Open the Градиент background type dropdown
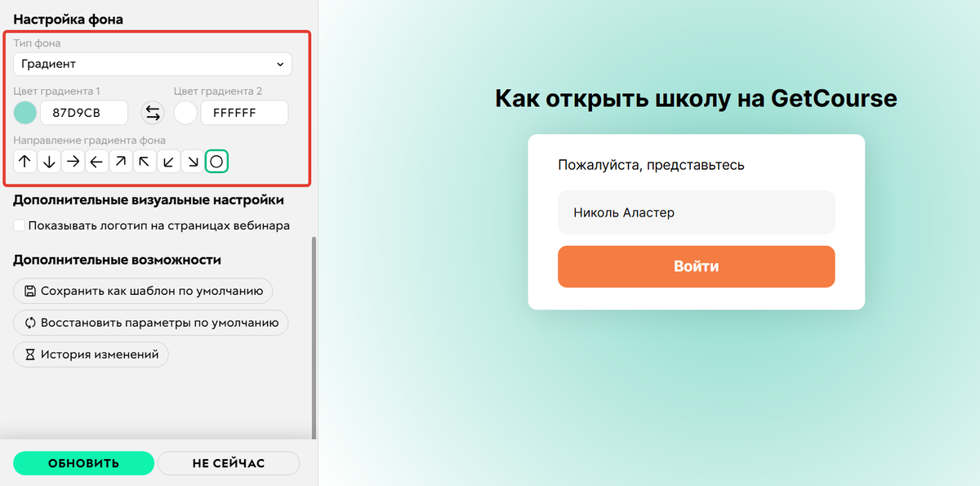980x486 pixels. coord(153,64)
